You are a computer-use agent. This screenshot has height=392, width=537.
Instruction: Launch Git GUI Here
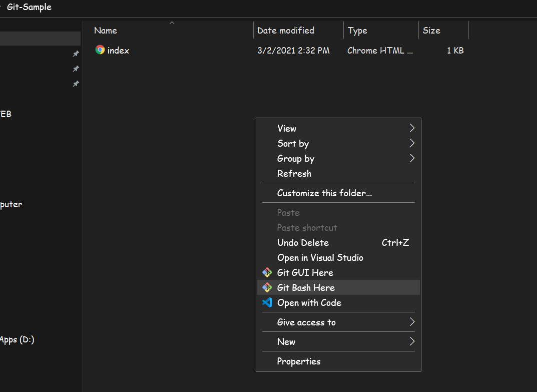338,272
